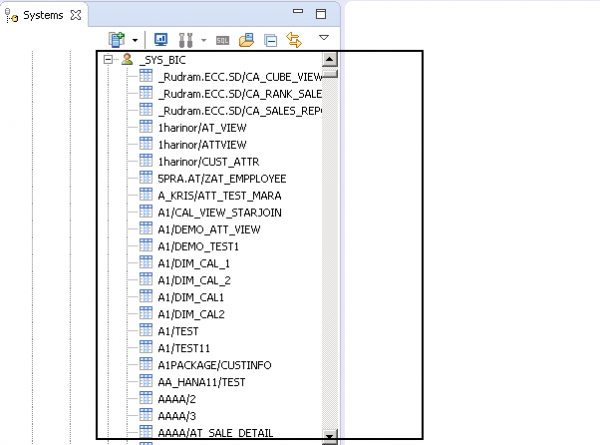Viewport: 600px width, 445px height.
Task: Select 1harinor/AT_VIEW entry
Action: (x=202, y=128)
